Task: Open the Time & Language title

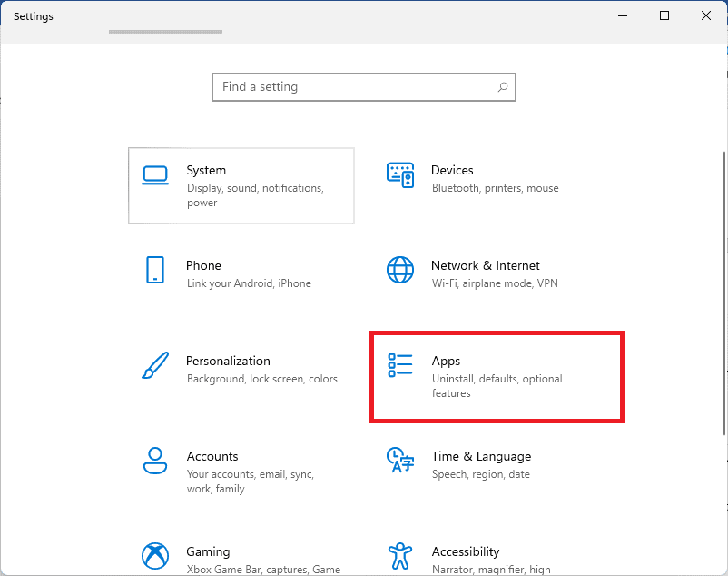Action: 481,457
